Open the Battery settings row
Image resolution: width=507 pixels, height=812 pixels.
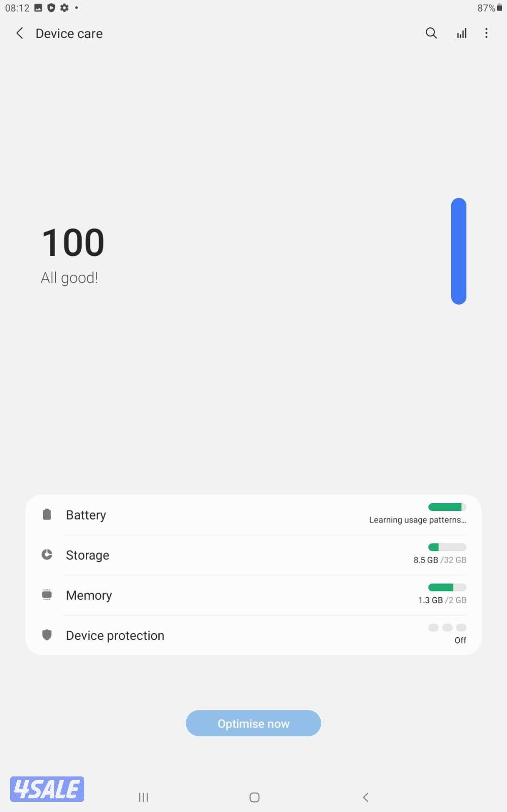point(228,515)
